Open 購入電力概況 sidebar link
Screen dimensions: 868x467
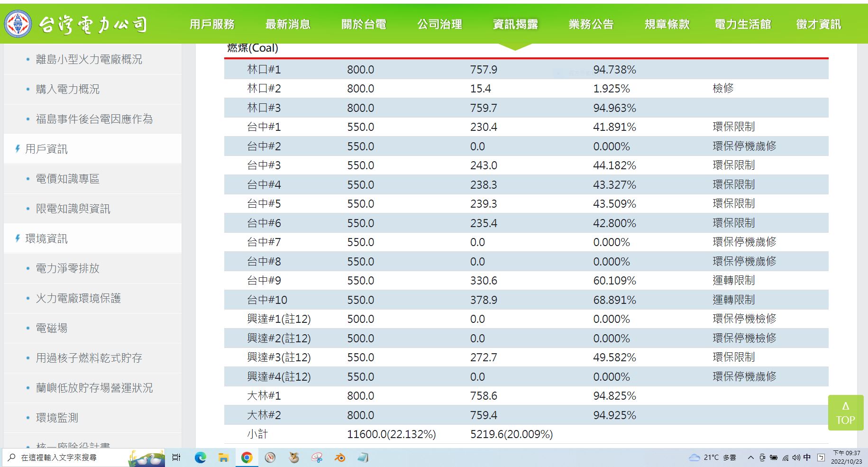pos(68,89)
